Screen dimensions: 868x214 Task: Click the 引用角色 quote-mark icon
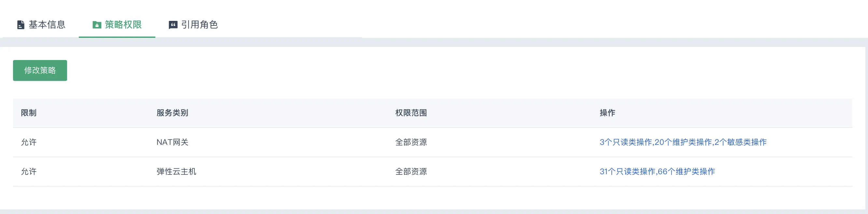pos(173,25)
